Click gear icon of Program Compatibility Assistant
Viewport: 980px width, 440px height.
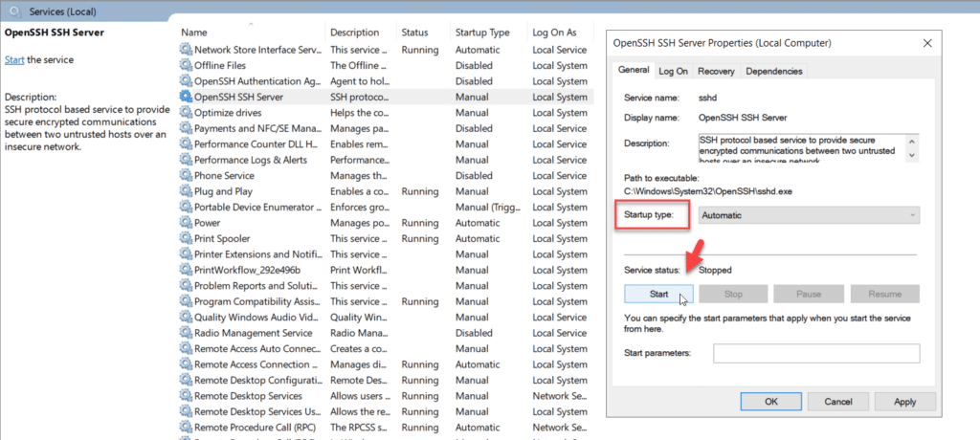[x=186, y=301]
